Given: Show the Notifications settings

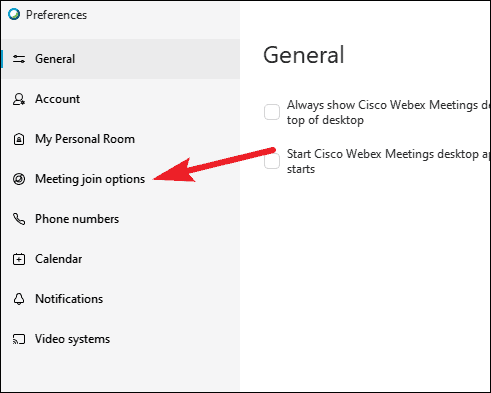Looking at the screenshot, I should click(121, 299).
